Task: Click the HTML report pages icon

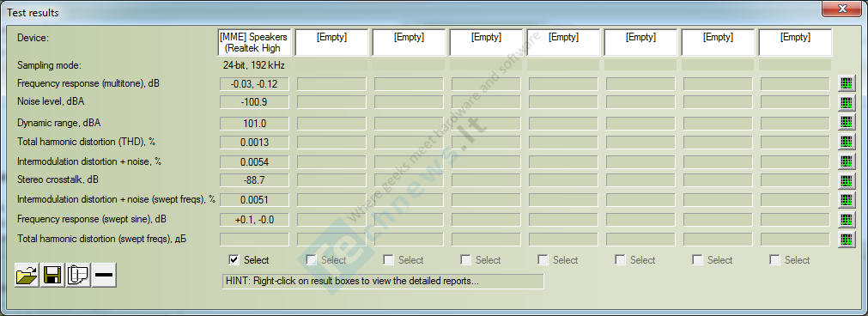Action: [x=78, y=275]
